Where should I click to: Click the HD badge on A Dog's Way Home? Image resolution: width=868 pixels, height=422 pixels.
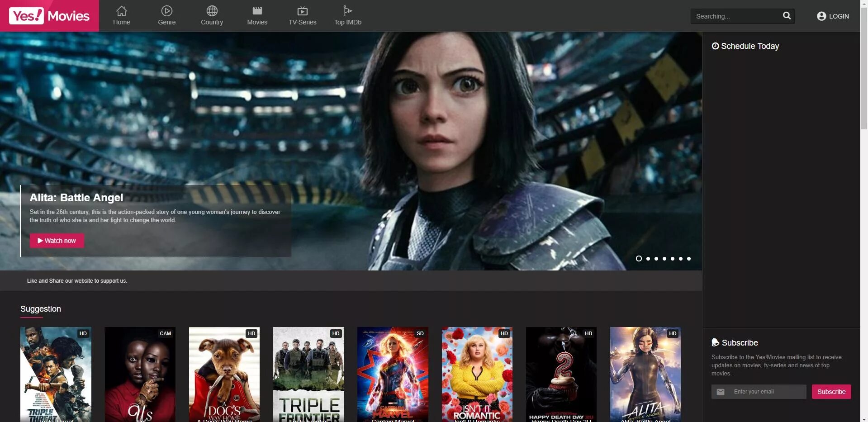tap(251, 333)
